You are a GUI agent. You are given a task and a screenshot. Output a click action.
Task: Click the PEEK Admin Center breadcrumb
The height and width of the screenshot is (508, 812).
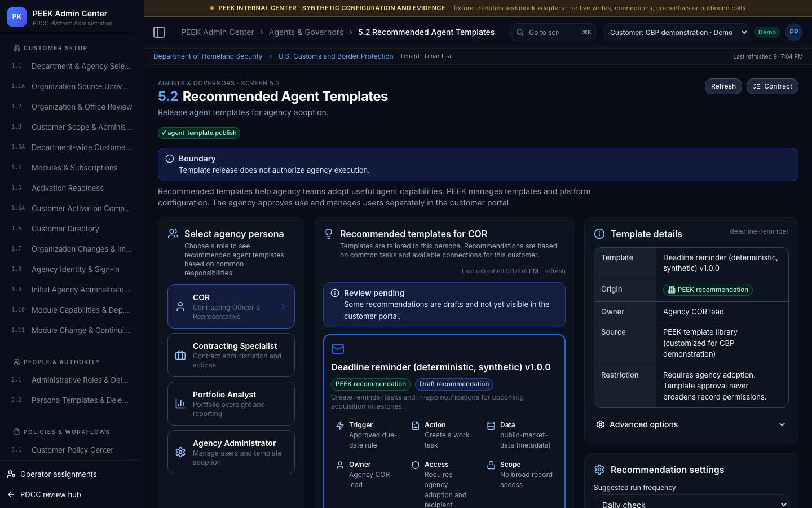pyautogui.click(x=218, y=32)
